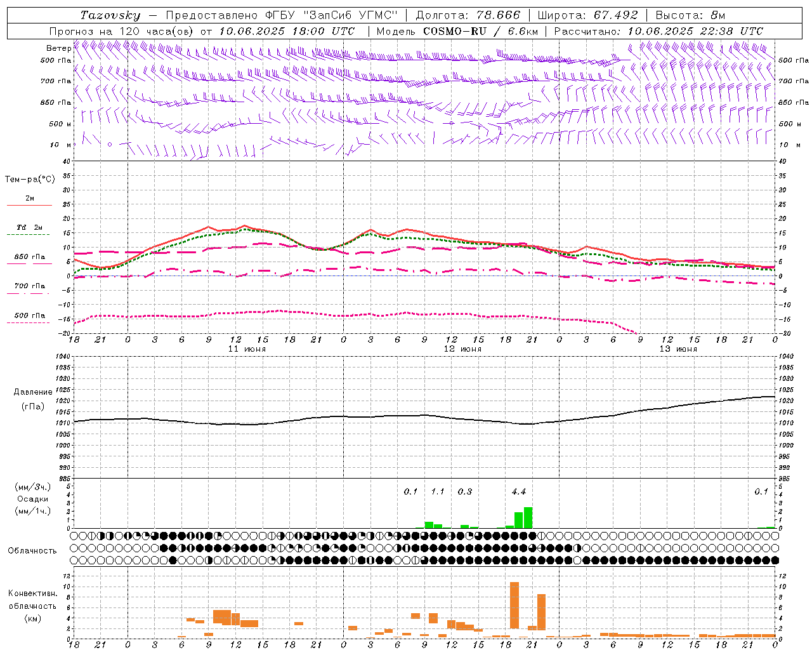This screenshot has width=812, height=650.
Task: Click "Прогноз на 120 часа(ов)" text
Action: [122, 31]
